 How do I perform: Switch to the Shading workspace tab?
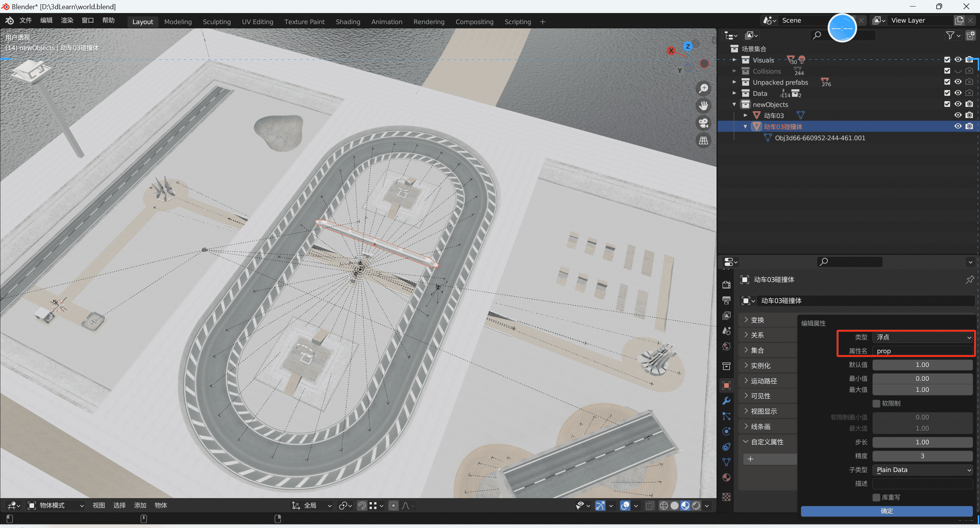tap(348, 22)
